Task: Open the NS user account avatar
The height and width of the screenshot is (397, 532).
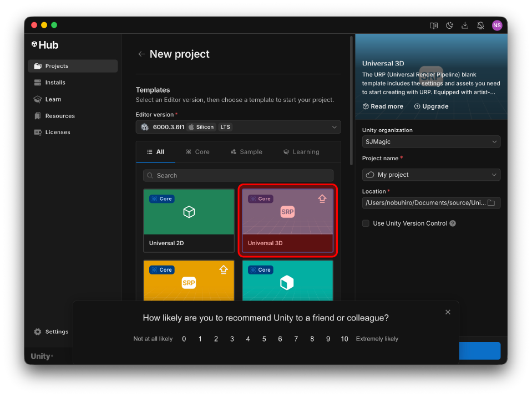Action: (x=496, y=26)
